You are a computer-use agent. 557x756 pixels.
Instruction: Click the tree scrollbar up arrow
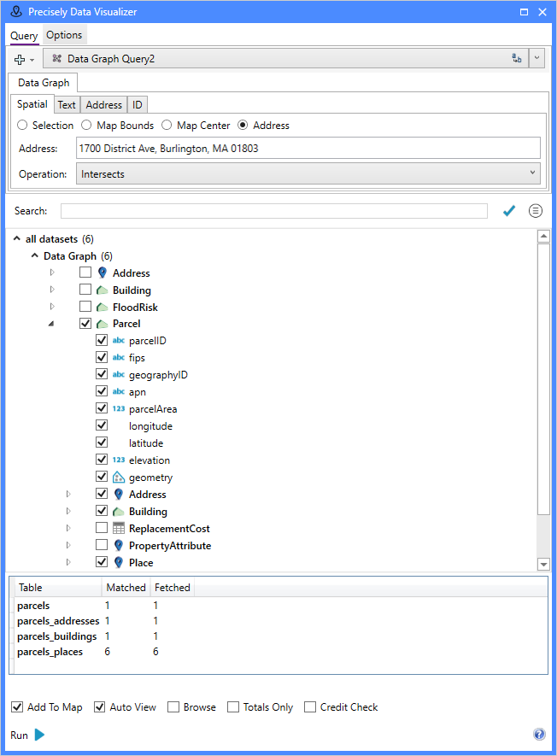543,237
